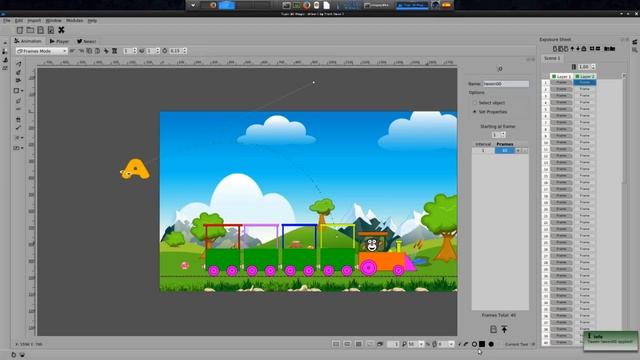Click the onion skin icon in bottom bar
Screen dimensions: 640x360
[380, 344]
